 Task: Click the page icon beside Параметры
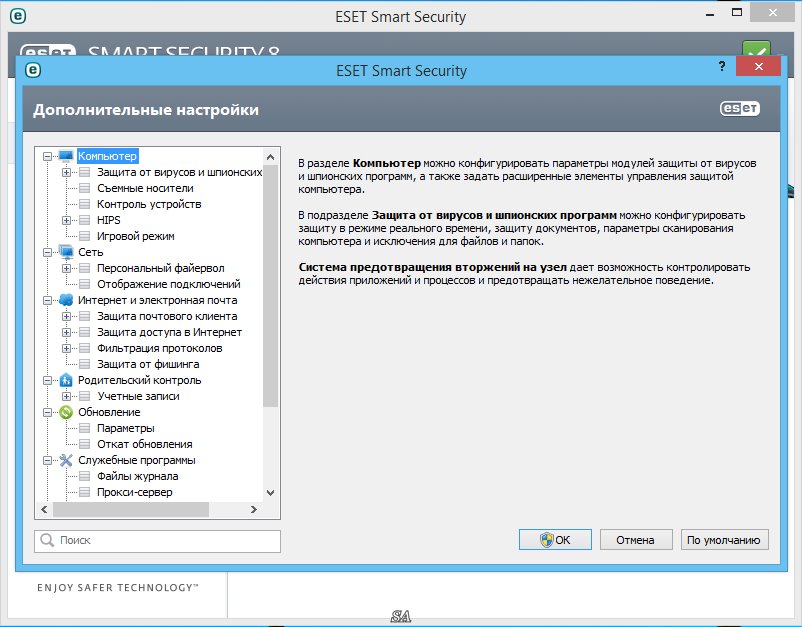point(85,428)
